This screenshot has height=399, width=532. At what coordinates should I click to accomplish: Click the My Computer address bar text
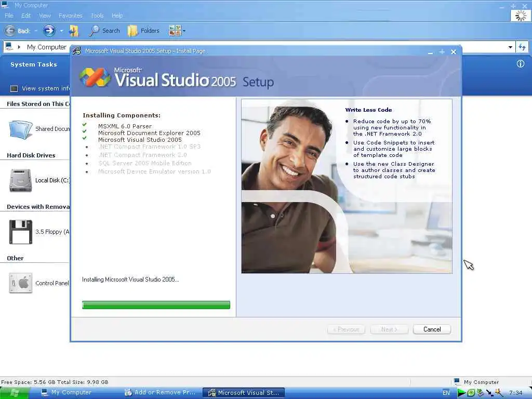tap(46, 47)
